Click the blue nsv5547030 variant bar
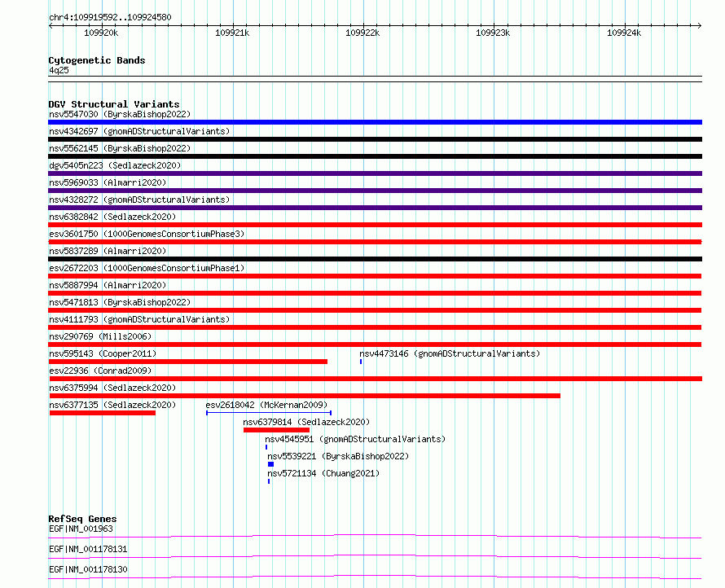This screenshot has width=725, height=588. [x=375, y=122]
